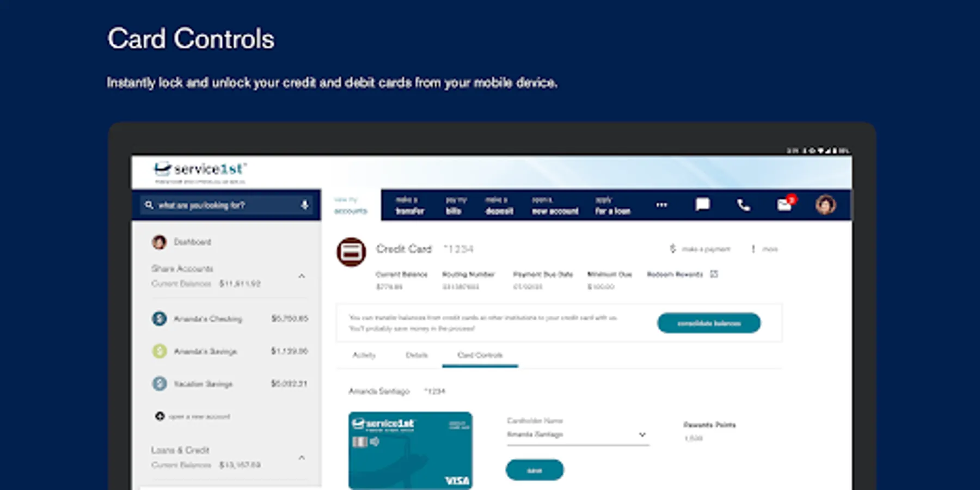Open Dashboard in the sidebar
Viewport: 980px width, 490px height.
coord(192,242)
